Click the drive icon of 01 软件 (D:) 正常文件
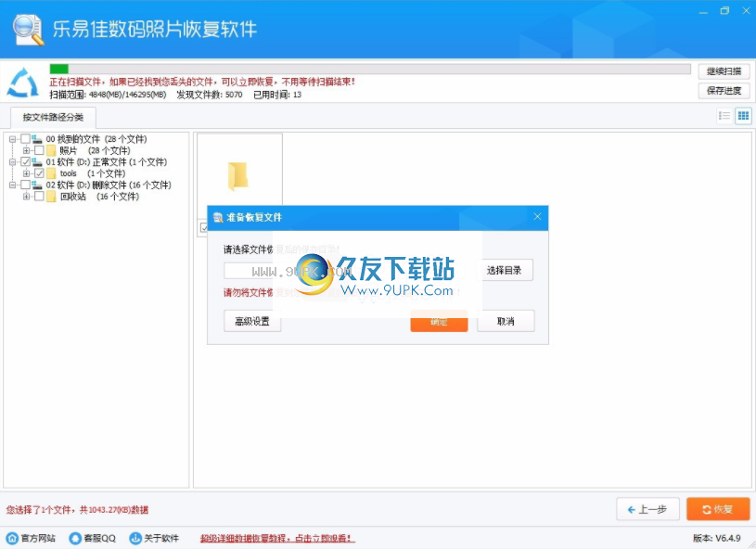Image resolution: width=756 pixels, height=549 pixels. tap(37, 162)
